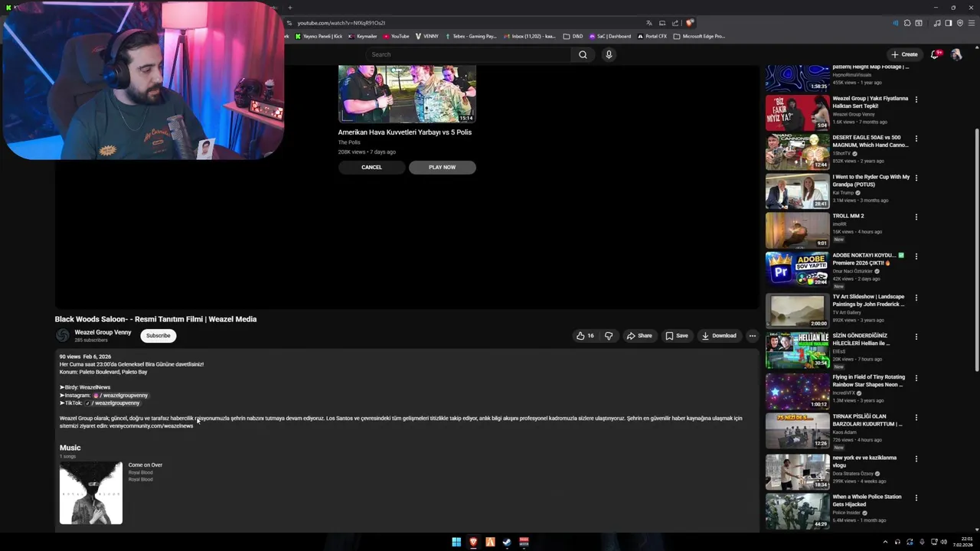Toggle the browser sidebar panel icon
980x551 pixels.
tap(948, 23)
